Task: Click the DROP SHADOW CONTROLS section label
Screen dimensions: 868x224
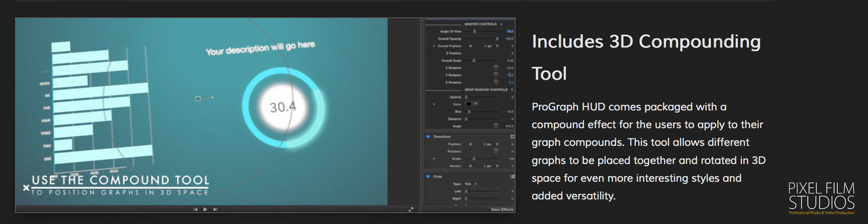Action: [x=486, y=90]
